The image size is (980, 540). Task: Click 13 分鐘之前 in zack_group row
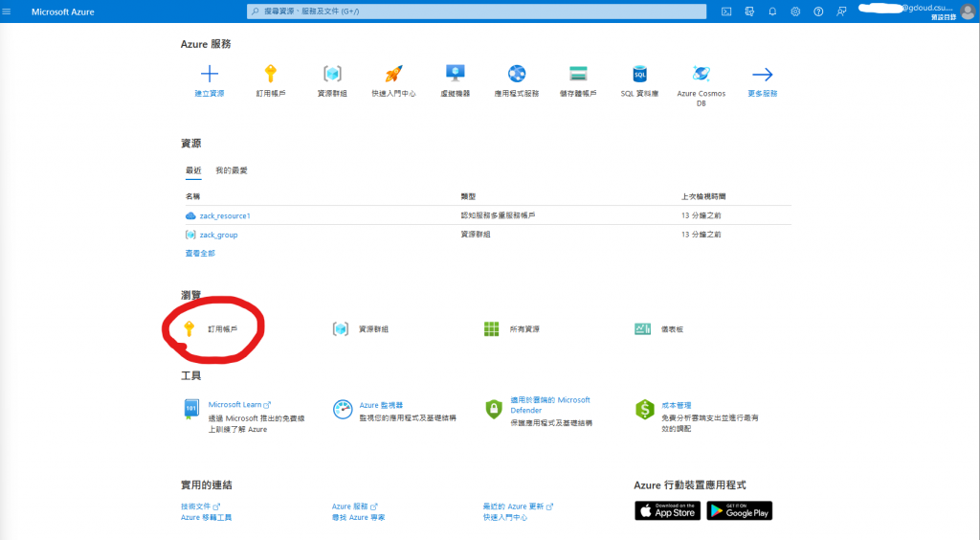701,235
